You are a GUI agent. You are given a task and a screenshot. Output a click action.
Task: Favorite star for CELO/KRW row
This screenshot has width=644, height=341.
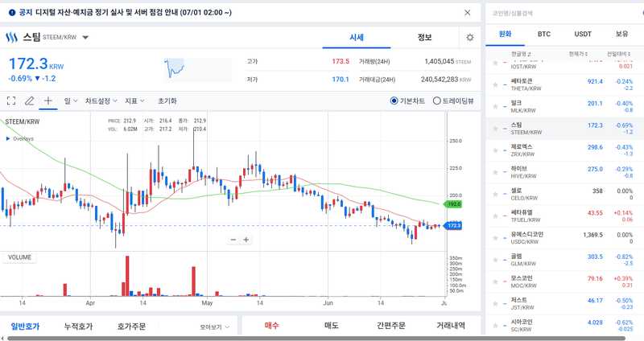pos(495,194)
